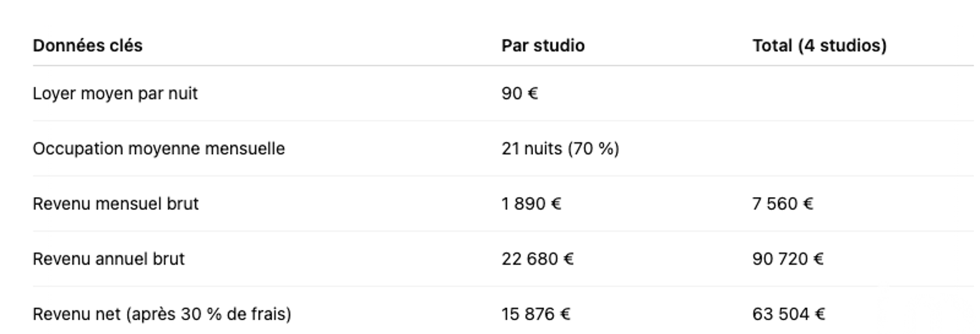Select the 'Revenu mensuel brut' row label
Screen dimensions: 980x334
[x=115, y=204]
